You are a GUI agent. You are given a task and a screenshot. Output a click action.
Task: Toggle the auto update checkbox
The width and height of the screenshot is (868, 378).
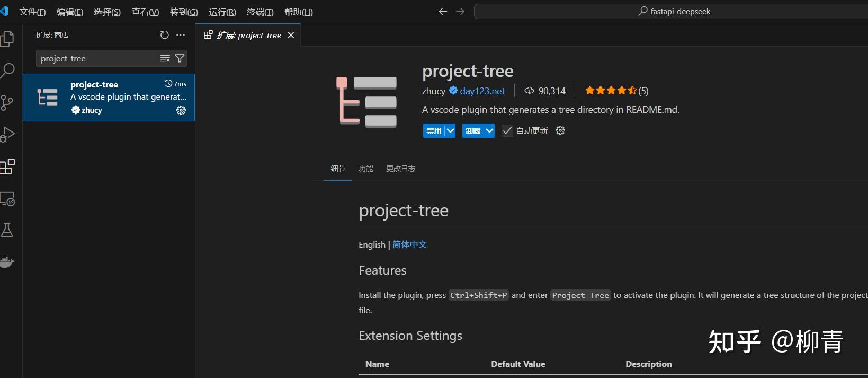[507, 130]
